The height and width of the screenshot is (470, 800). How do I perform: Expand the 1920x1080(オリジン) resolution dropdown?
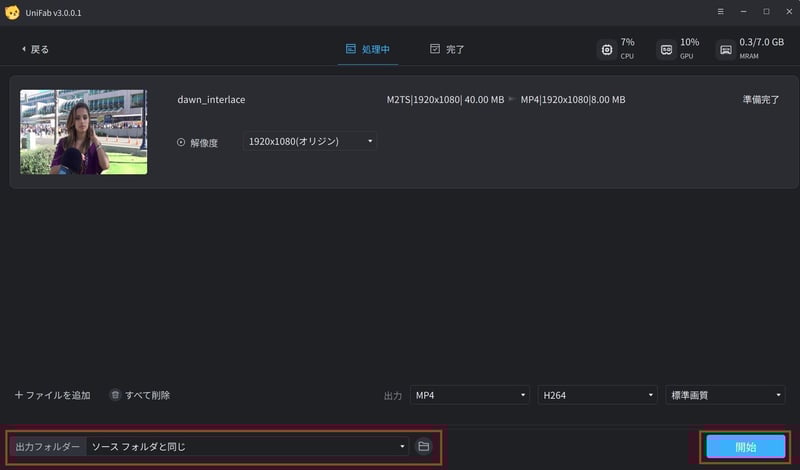[310, 142]
